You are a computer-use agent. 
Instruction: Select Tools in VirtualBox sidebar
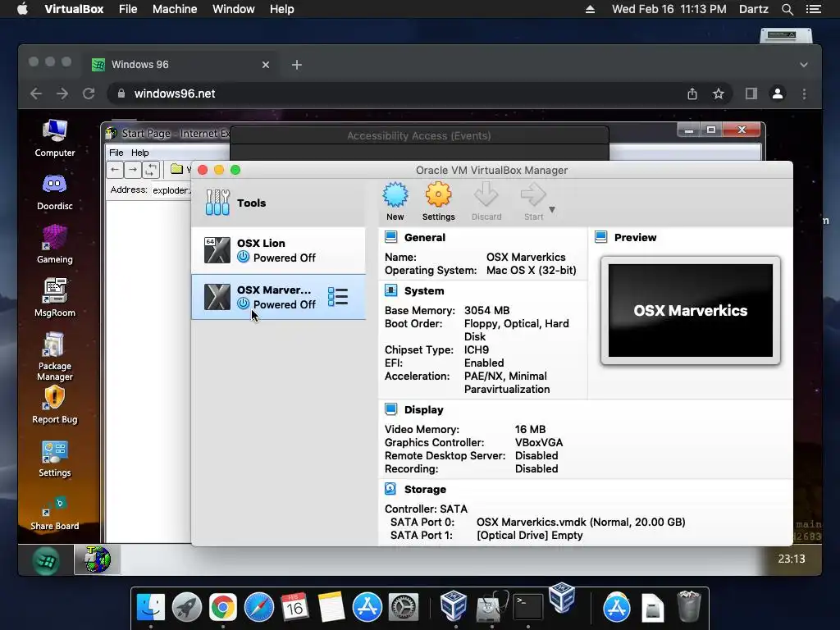pos(278,203)
